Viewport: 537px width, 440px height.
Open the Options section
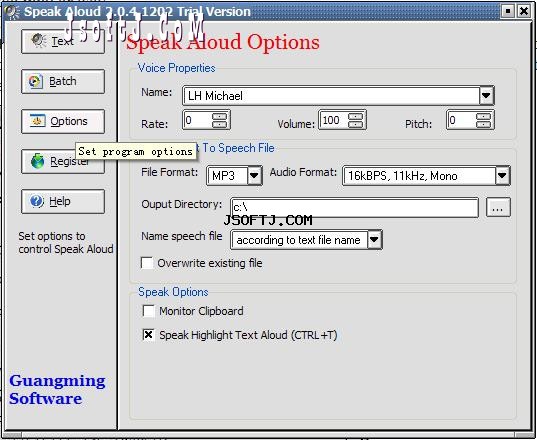pos(63,121)
